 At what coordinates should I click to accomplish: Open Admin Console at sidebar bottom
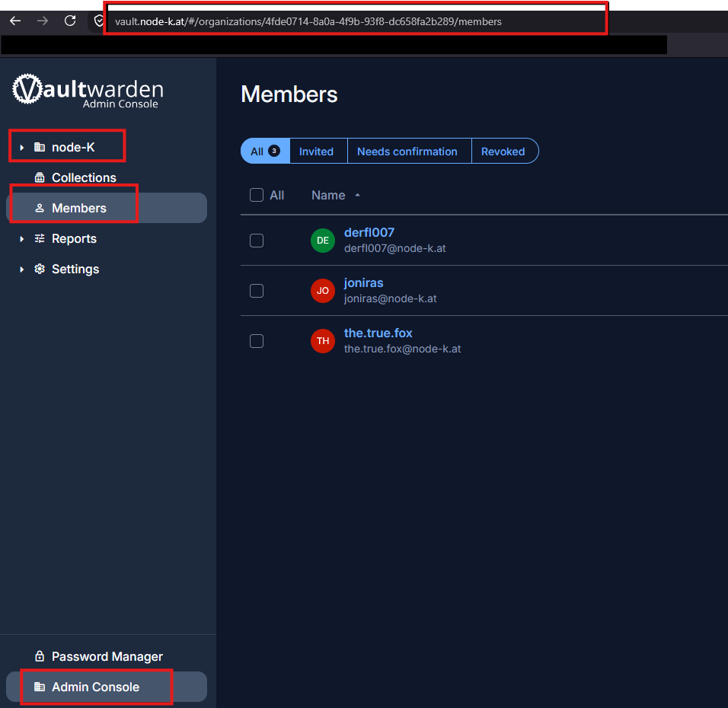(107, 687)
